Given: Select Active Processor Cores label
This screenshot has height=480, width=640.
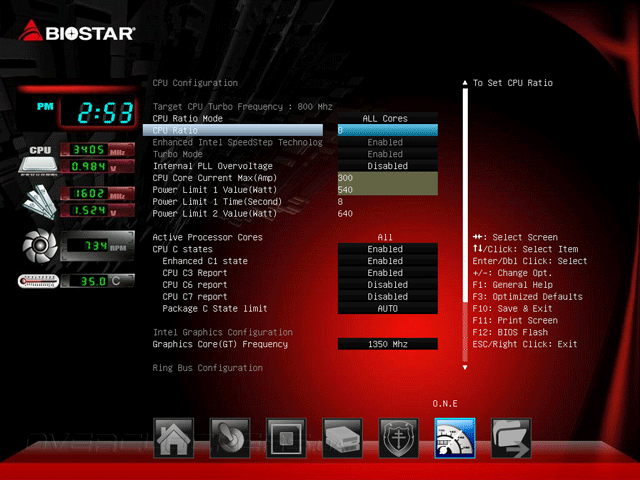Looking at the screenshot, I should pyautogui.click(x=208, y=237).
